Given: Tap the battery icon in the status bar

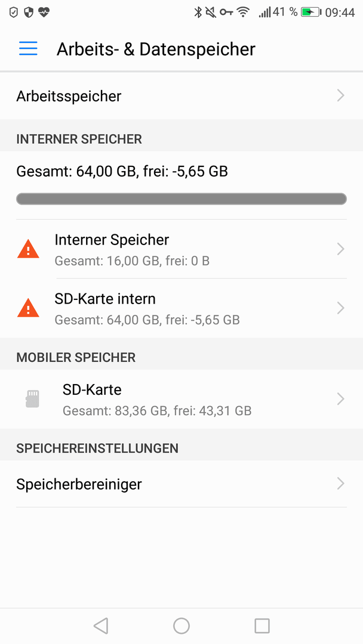Looking at the screenshot, I should pos(311,13).
